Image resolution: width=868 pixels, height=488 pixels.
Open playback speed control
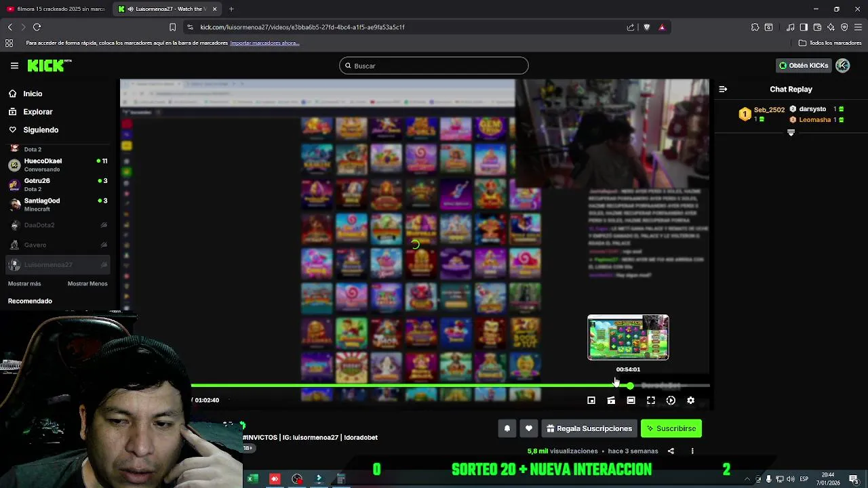(x=671, y=401)
